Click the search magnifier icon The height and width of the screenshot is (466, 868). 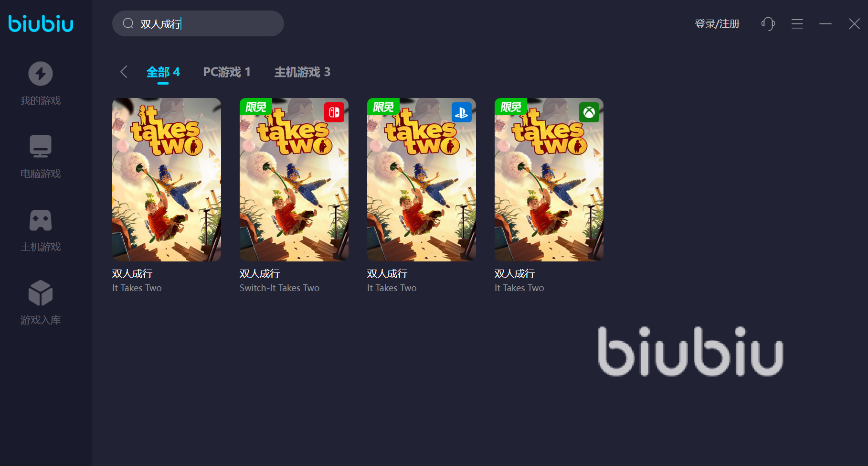point(128,23)
